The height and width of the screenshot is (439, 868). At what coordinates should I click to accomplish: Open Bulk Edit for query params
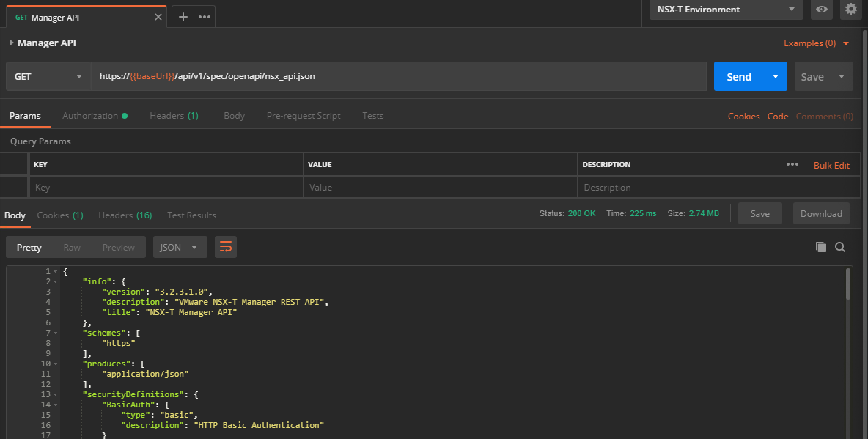[x=831, y=165]
